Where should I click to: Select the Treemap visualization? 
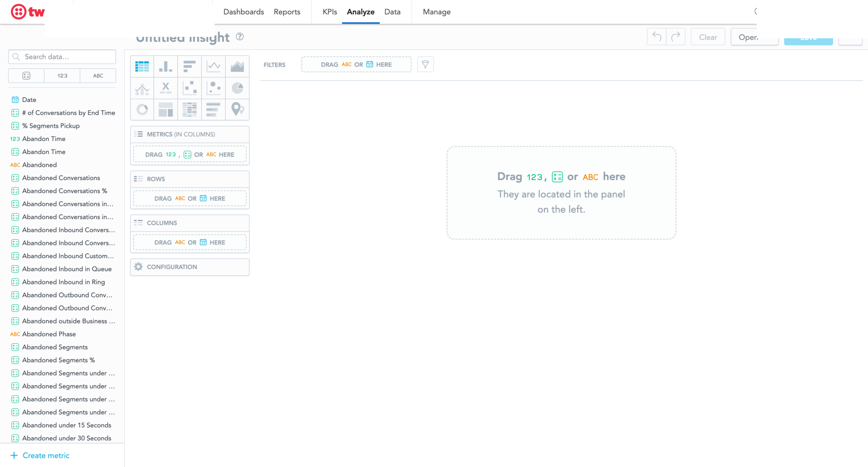tap(166, 110)
